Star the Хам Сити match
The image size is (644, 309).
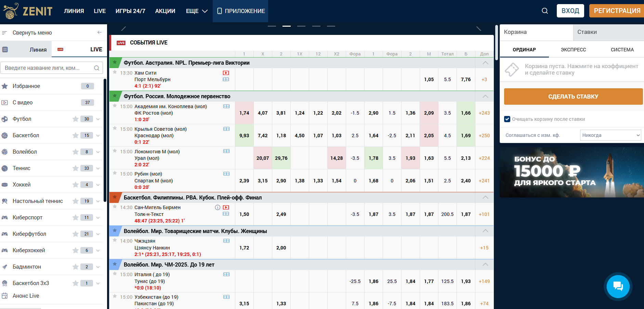tap(115, 72)
